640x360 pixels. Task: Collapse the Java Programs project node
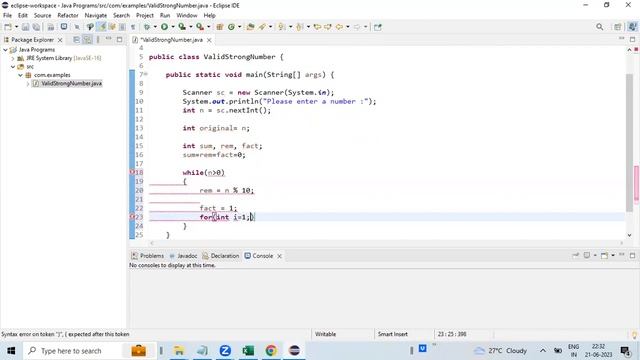(x=5, y=49)
